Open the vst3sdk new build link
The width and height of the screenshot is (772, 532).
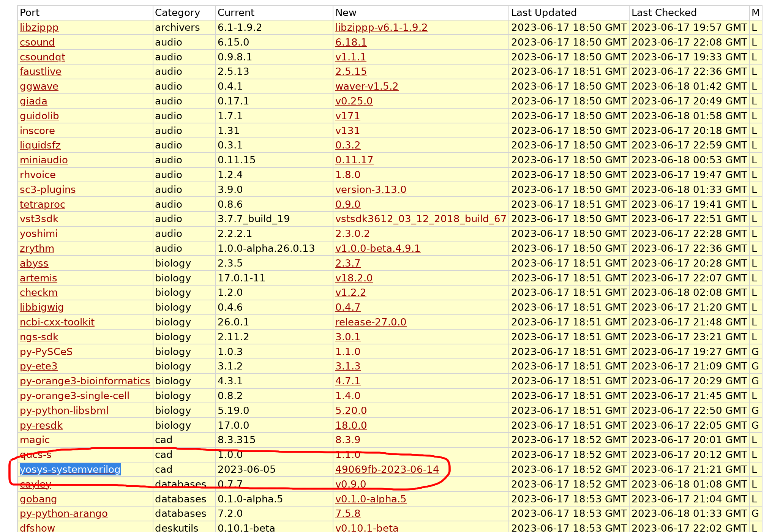tap(421, 218)
